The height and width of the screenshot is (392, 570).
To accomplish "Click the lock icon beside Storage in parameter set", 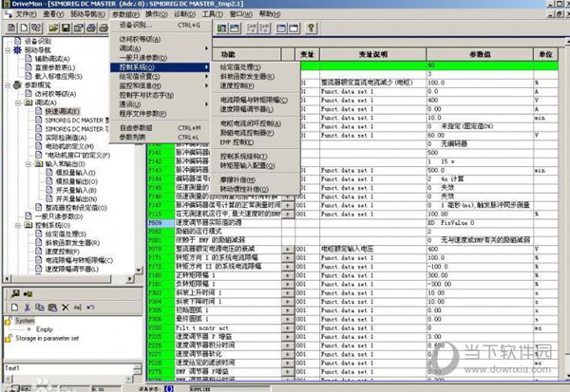I will click(x=8, y=338).
